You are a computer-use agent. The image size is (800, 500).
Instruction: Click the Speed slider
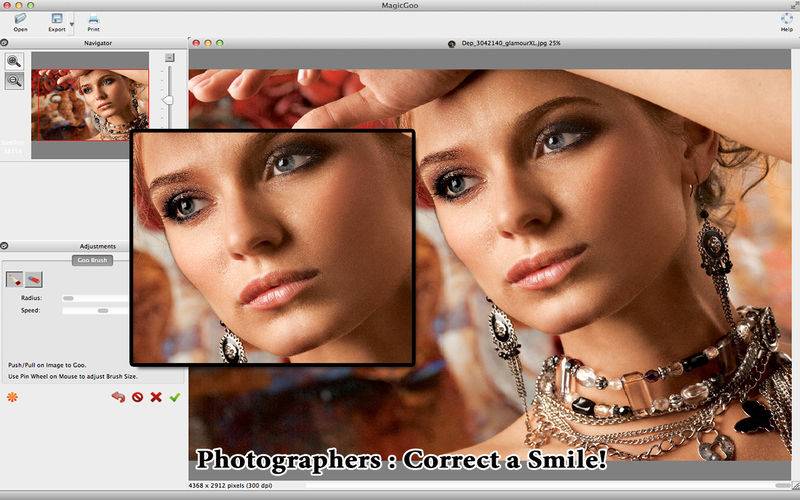click(x=95, y=311)
